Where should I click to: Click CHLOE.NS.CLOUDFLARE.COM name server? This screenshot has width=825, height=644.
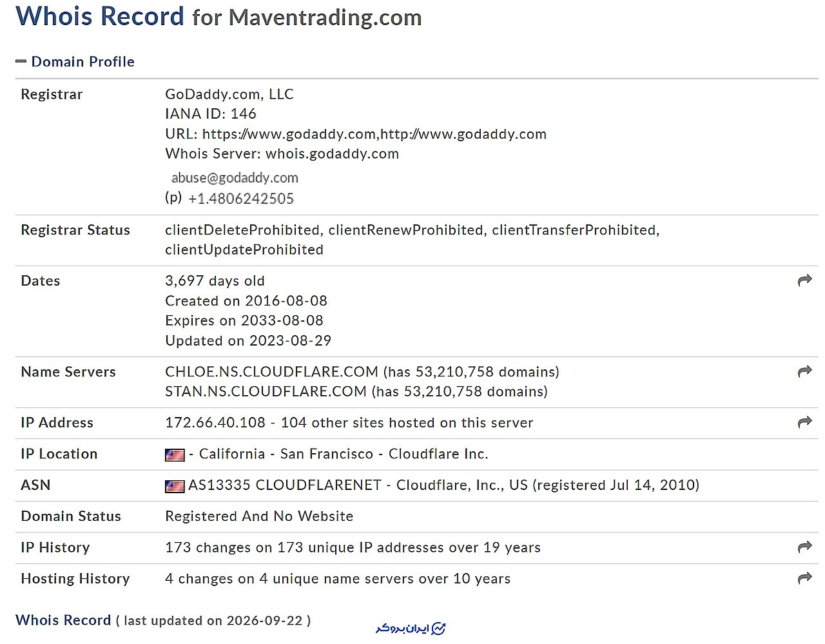[x=272, y=372]
